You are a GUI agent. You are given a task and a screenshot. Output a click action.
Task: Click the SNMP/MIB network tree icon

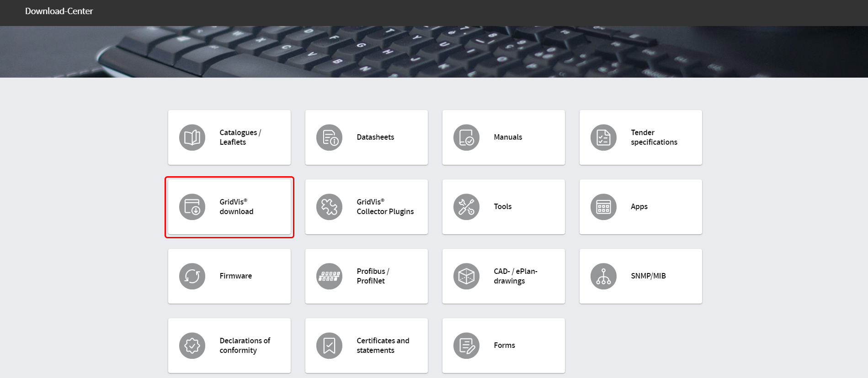[603, 276]
